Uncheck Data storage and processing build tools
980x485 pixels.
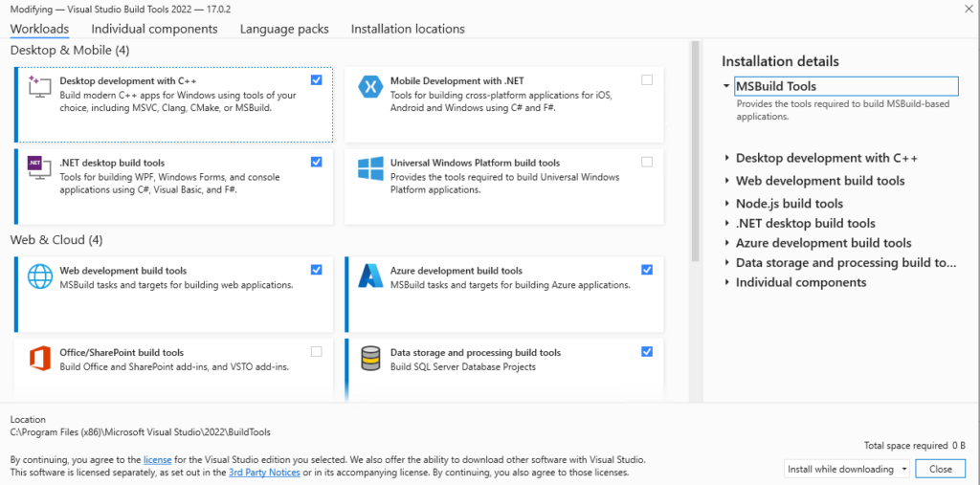tap(647, 352)
